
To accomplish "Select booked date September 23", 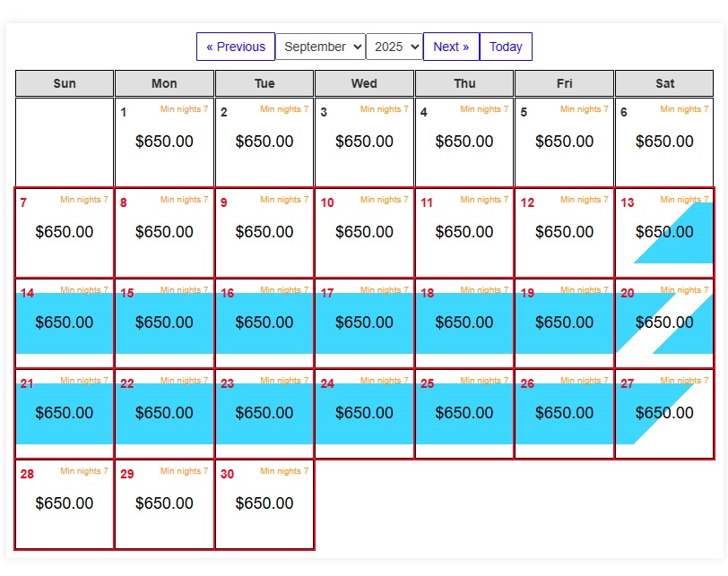I will pos(264,413).
